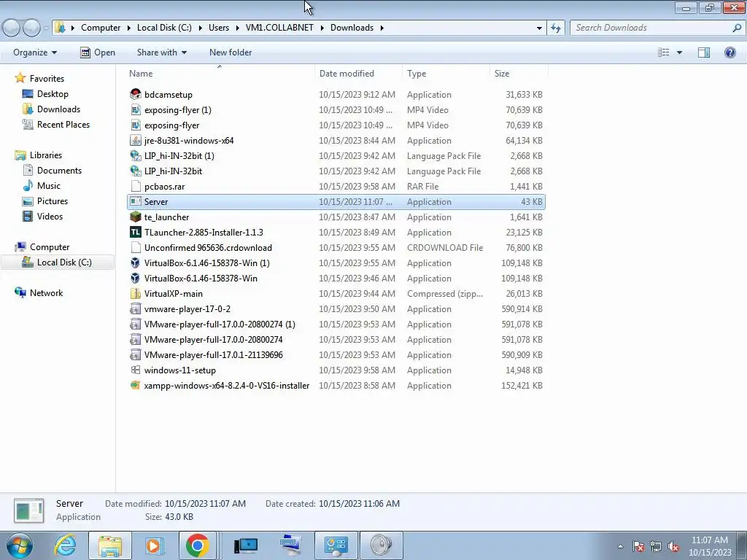Select the vmware-player-17-0-2 installer icon
Screen dimensions: 747x560
[135, 309]
